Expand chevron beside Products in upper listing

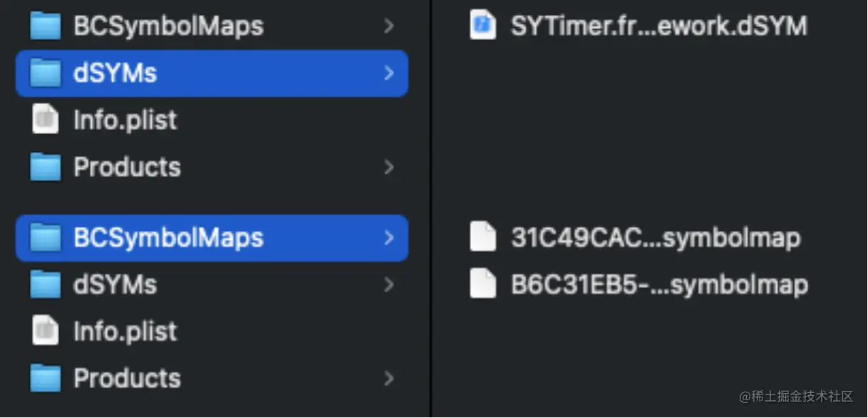(x=388, y=167)
